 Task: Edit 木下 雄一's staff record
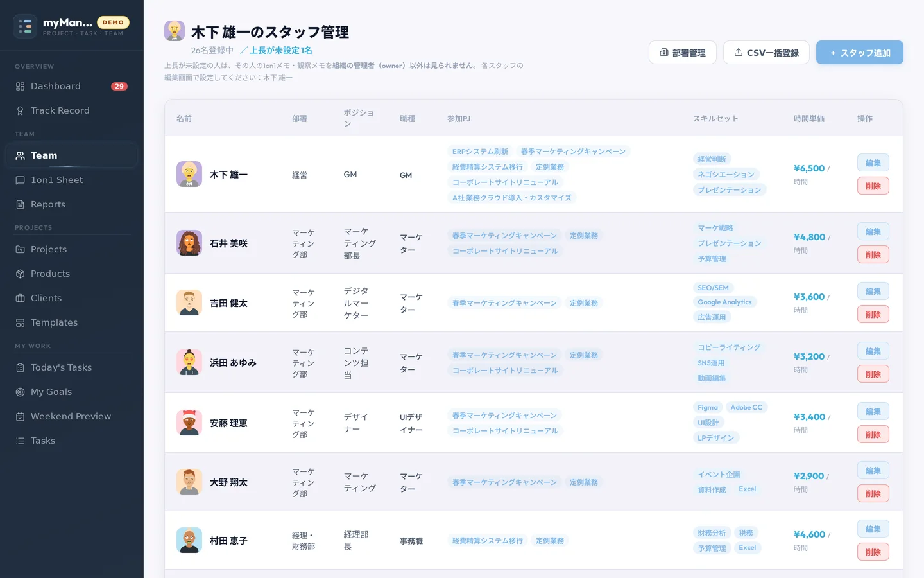(x=873, y=163)
